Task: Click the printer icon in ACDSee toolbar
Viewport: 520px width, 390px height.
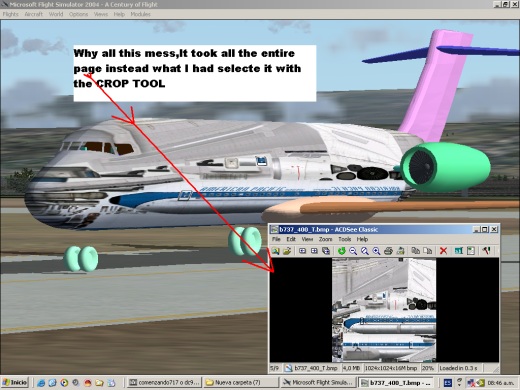Action: pos(388,251)
